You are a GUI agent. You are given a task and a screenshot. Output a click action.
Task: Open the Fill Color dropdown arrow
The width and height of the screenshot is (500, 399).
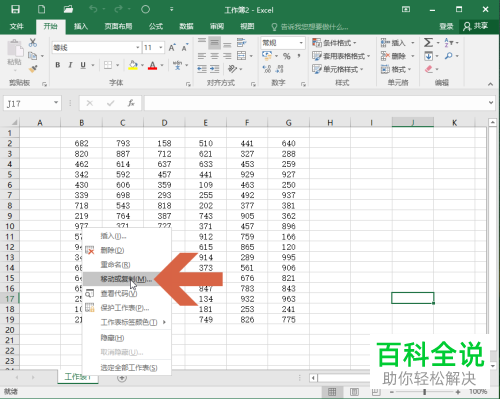coord(142,65)
